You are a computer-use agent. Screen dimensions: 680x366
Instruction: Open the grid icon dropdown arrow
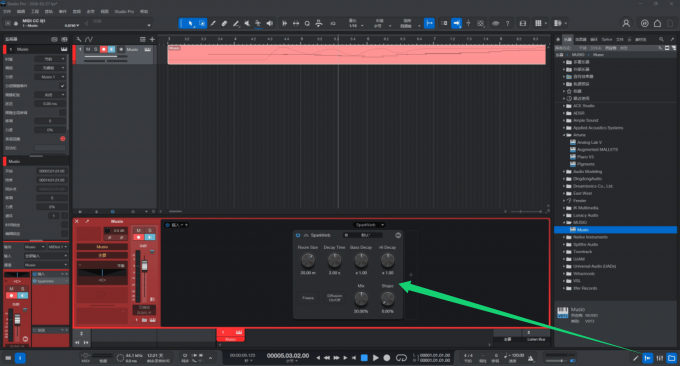coord(546,23)
